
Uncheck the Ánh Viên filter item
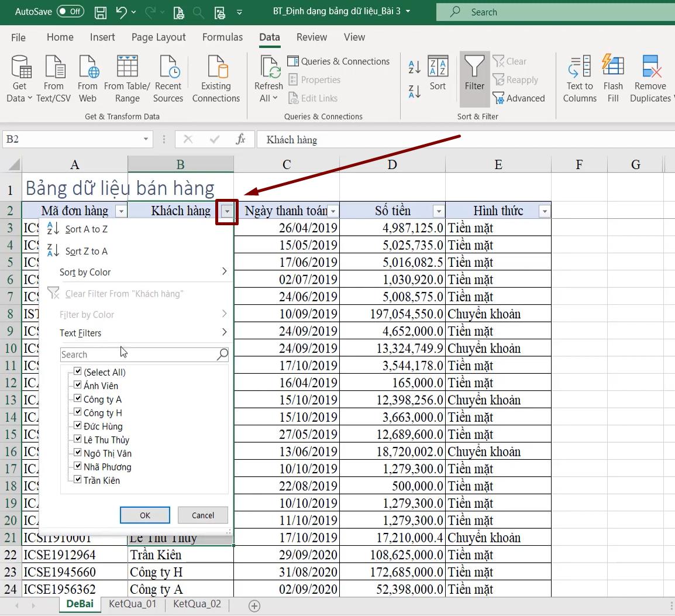[78, 386]
